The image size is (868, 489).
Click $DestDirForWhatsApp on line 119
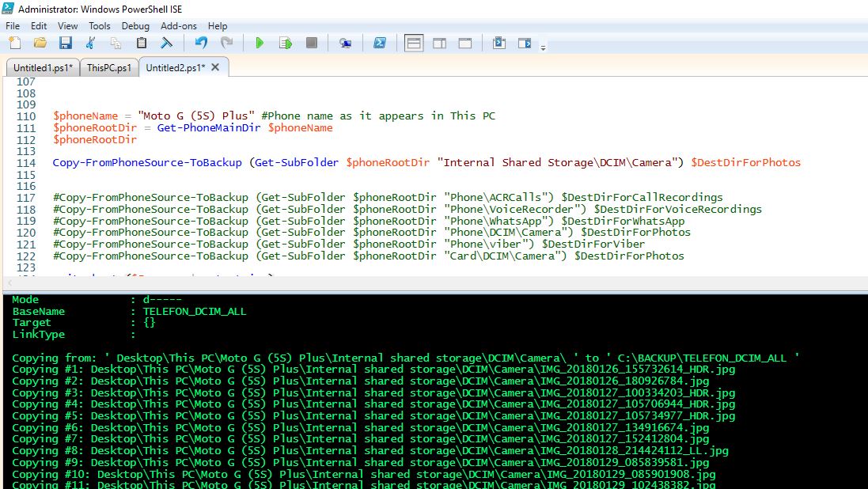pyautogui.click(x=623, y=221)
